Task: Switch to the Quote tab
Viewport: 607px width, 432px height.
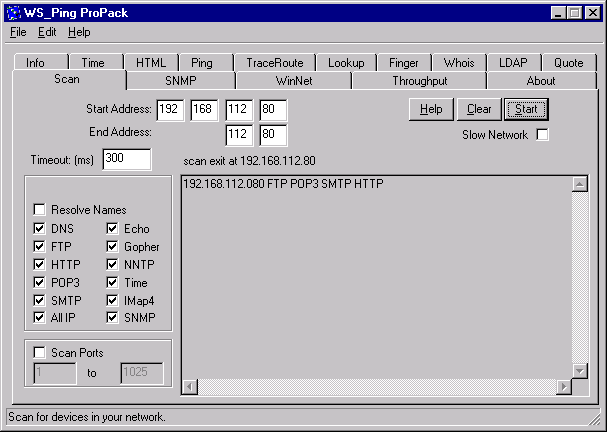Action: [x=568, y=63]
